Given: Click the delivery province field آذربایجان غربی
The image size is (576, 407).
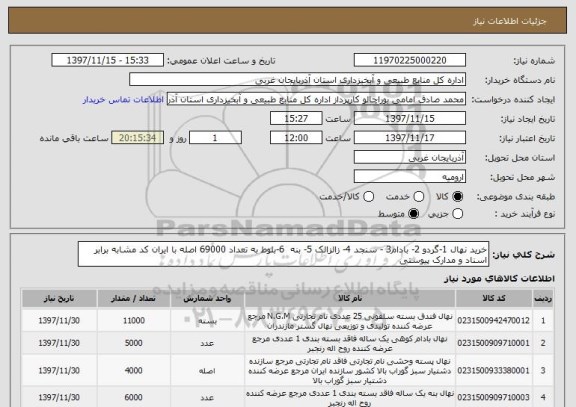Looking at the screenshot, I should pyautogui.click(x=410, y=157).
